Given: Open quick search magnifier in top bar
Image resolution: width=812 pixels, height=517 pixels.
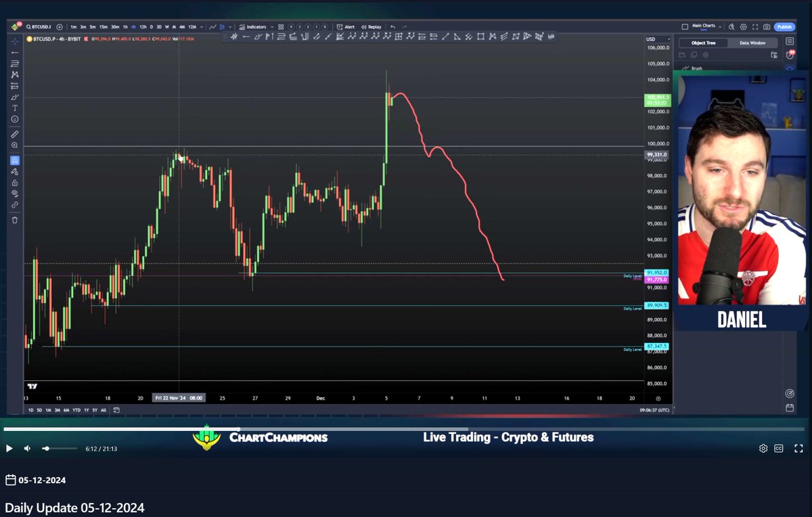Looking at the screenshot, I should (731, 27).
